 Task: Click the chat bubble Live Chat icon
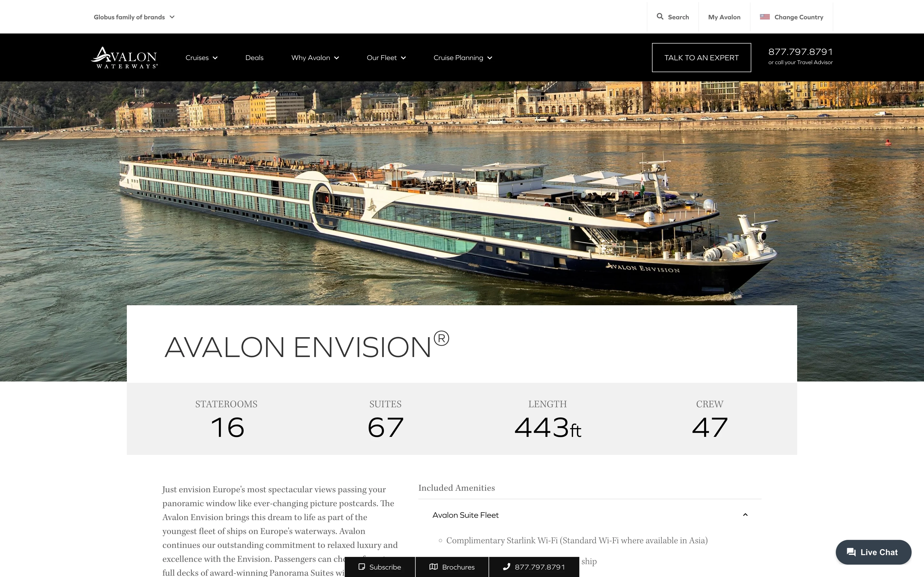852,552
